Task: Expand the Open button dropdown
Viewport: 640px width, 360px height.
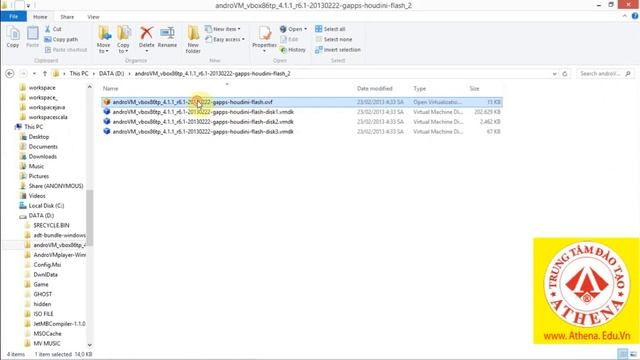Action: 305,29
